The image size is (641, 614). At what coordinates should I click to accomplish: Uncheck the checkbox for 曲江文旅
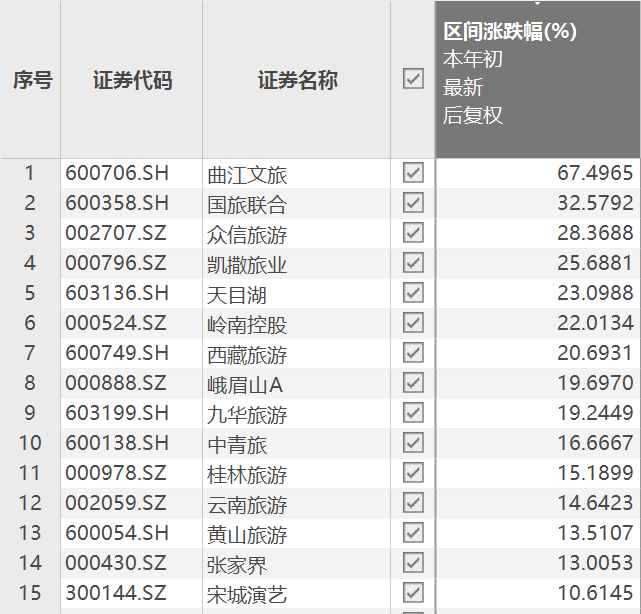pos(413,173)
